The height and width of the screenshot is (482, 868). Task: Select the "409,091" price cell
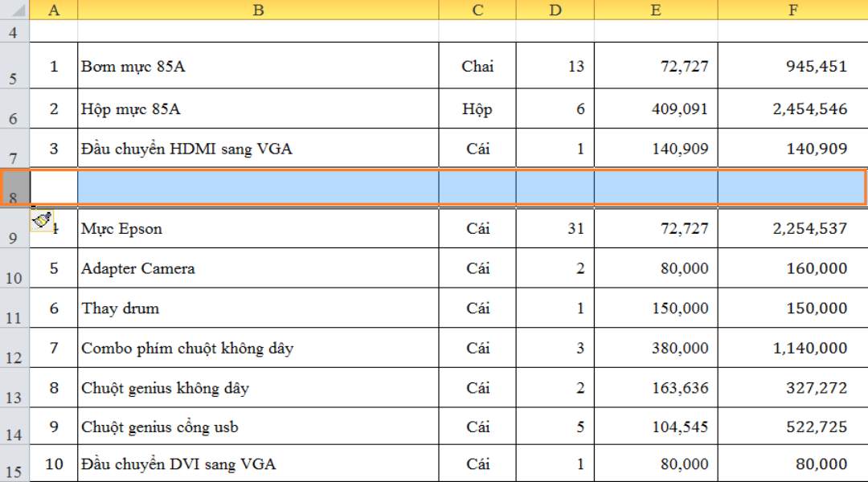656,108
